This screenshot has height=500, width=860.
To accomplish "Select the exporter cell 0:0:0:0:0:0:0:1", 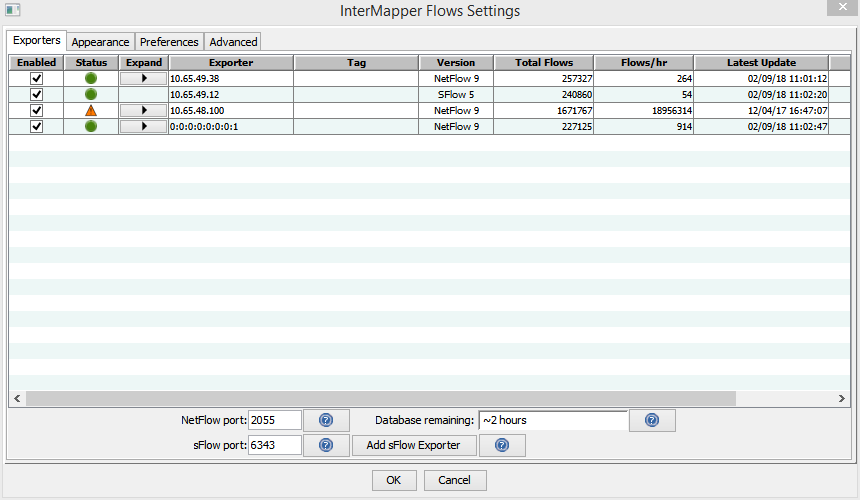I will point(231,126).
